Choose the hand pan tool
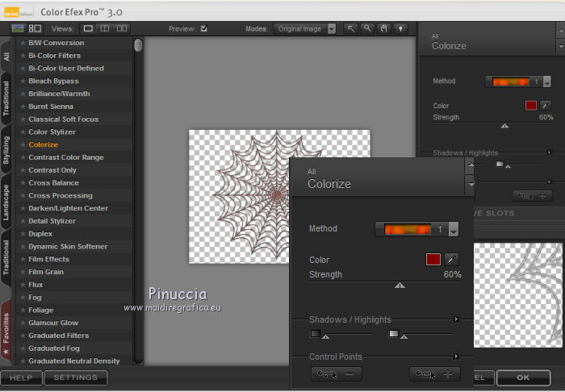The height and width of the screenshot is (392, 565). [x=383, y=28]
